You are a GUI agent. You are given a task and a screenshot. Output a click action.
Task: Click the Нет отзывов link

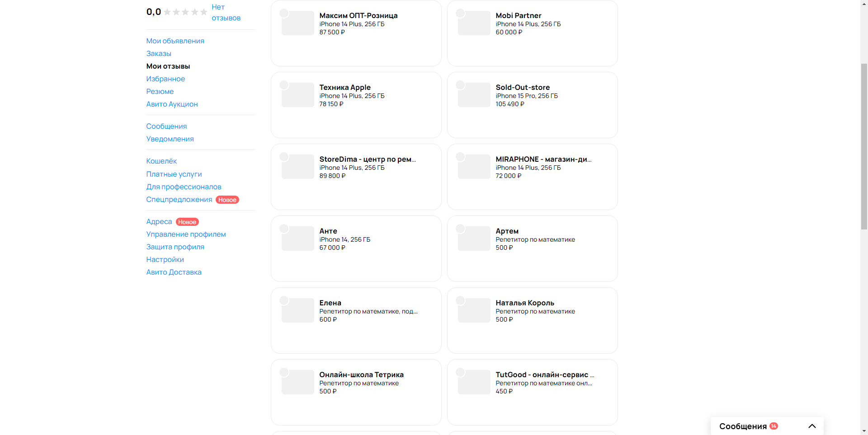226,13
